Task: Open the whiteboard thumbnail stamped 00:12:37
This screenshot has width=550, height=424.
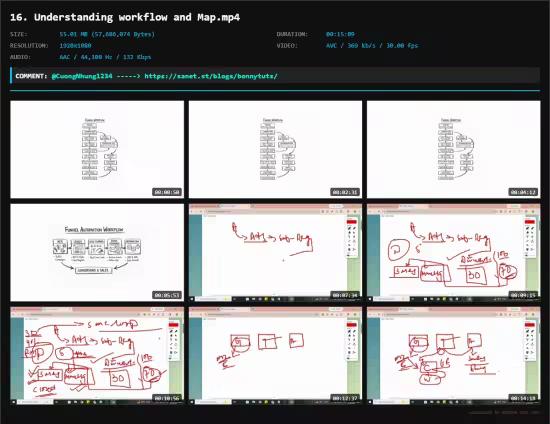Action: point(275,356)
